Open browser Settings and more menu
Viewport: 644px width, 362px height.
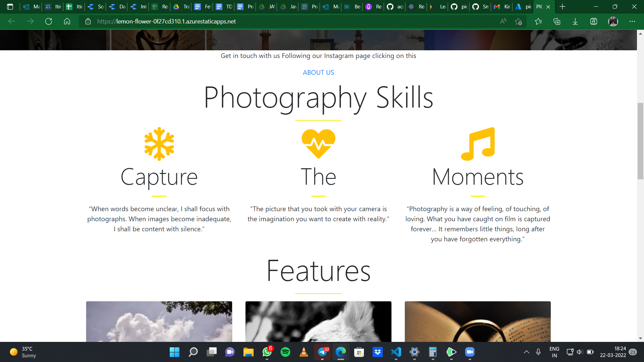(x=632, y=21)
